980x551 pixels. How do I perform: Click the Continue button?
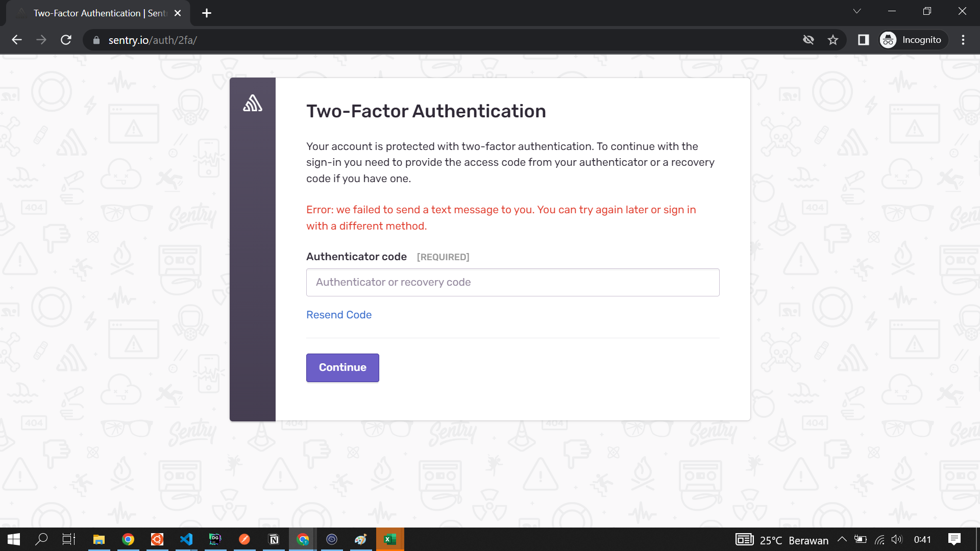[342, 367]
